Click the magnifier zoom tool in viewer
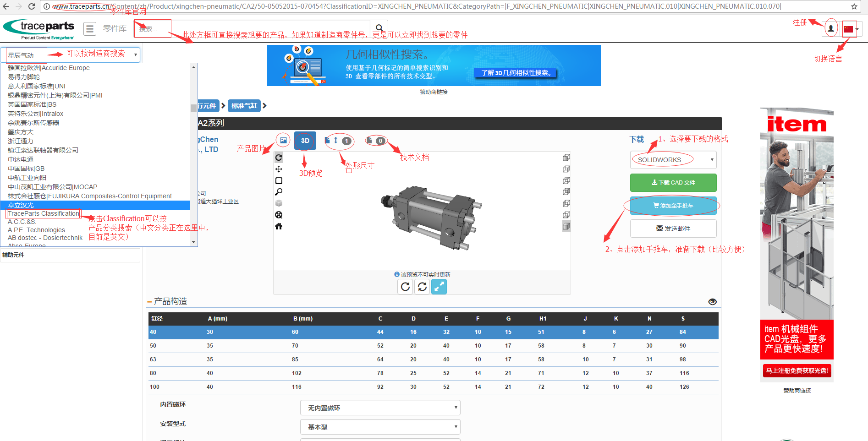The width and height of the screenshot is (868, 441). click(279, 192)
